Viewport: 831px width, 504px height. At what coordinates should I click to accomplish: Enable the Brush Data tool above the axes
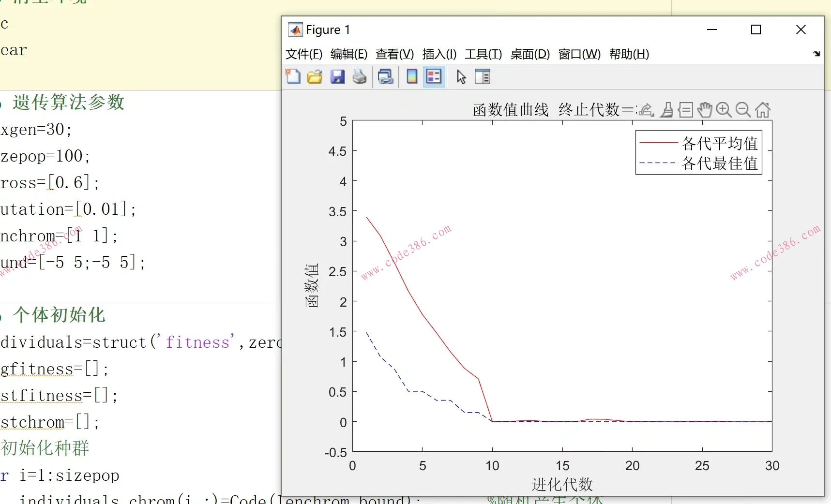tap(667, 110)
